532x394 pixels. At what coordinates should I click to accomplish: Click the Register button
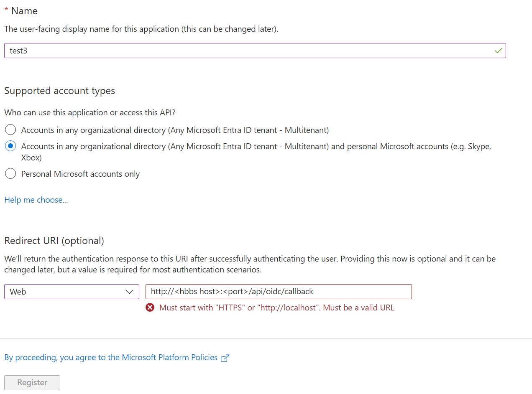point(32,383)
